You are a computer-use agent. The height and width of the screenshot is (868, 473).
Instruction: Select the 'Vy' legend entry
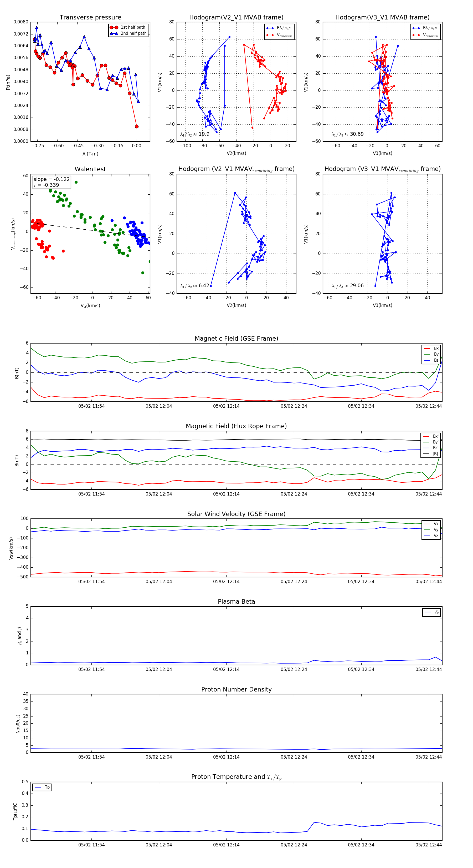pyautogui.click(x=431, y=530)
